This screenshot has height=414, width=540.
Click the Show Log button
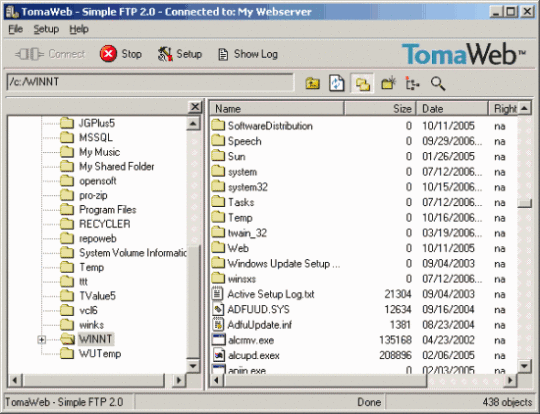[248, 54]
